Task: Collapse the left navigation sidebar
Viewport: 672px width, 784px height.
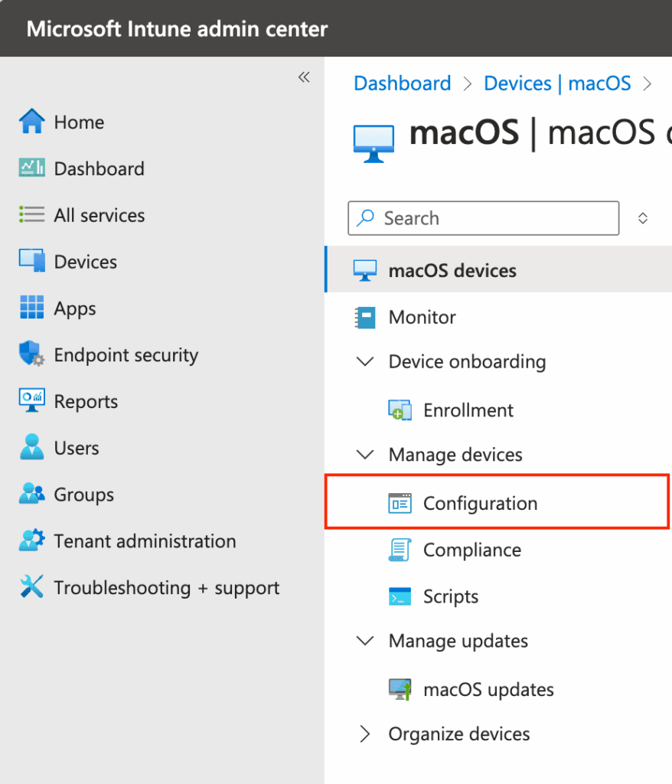Action: (304, 77)
